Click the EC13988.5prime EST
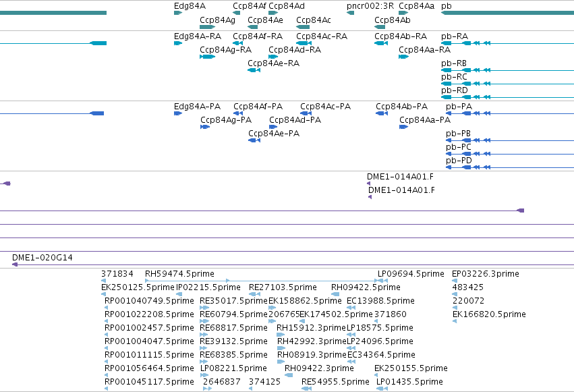The width and height of the screenshot is (574, 392). [x=351, y=308]
